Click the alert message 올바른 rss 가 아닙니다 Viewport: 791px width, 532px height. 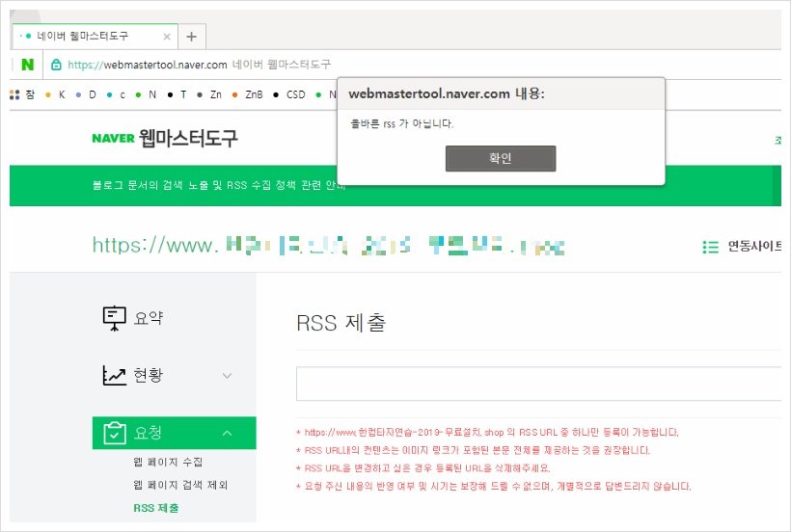click(402, 124)
